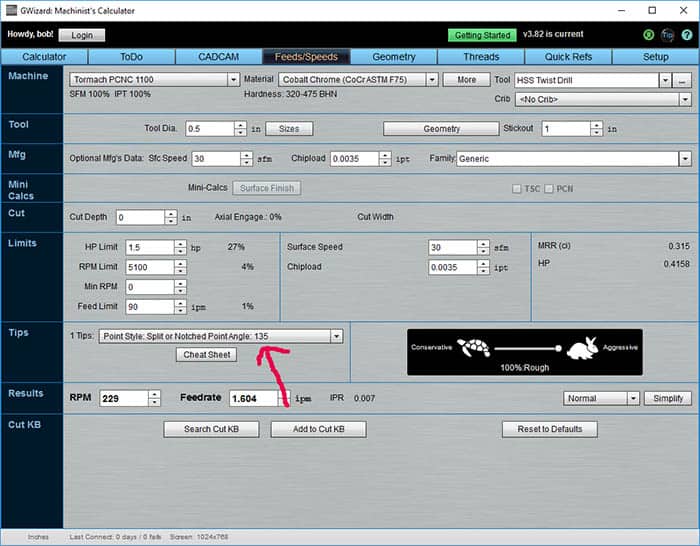Expand the Crib dropdown No Crib
Screen dimensions: 700x546
tap(685, 100)
